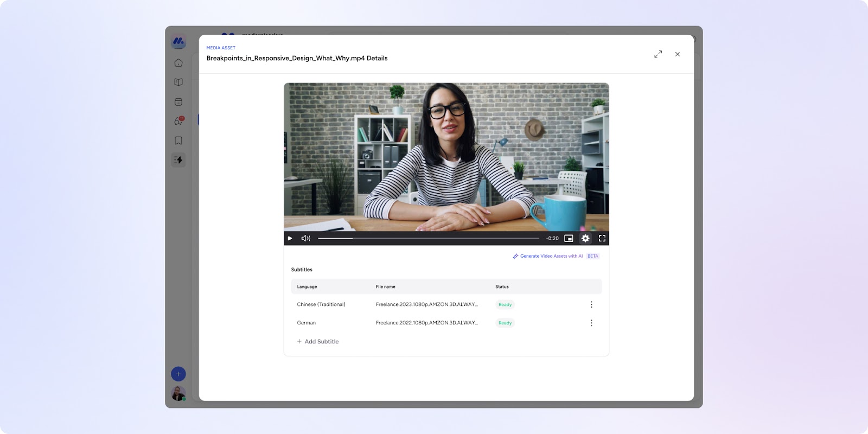Screen dimensions: 868x434
Task: Open the calendar icon in sidebar
Action: pos(178,102)
